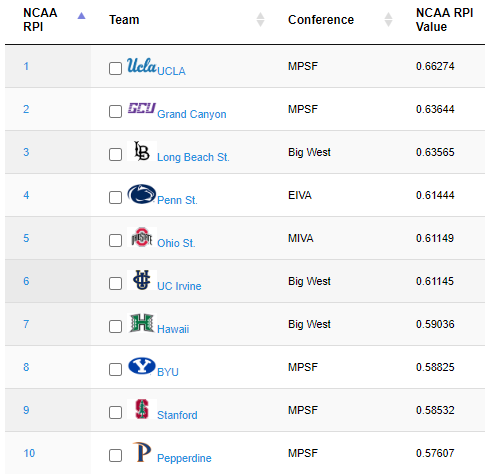Click rank number 5
The height and width of the screenshot is (474, 485).
26,238
